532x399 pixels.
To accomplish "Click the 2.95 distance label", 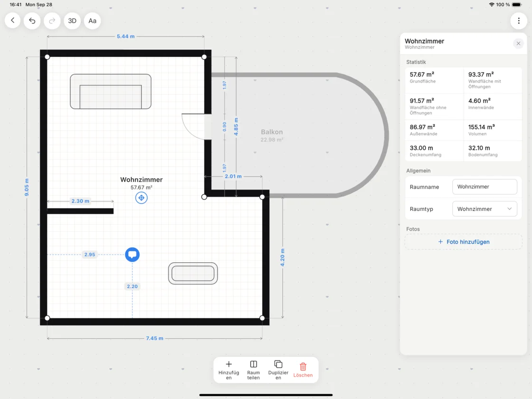I will click(x=90, y=255).
